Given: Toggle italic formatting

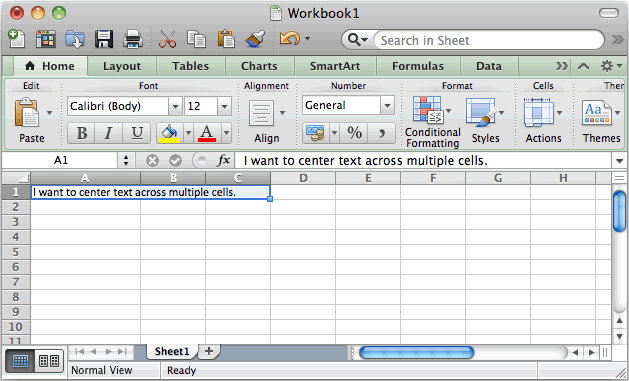Looking at the screenshot, I should (x=108, y=133).
